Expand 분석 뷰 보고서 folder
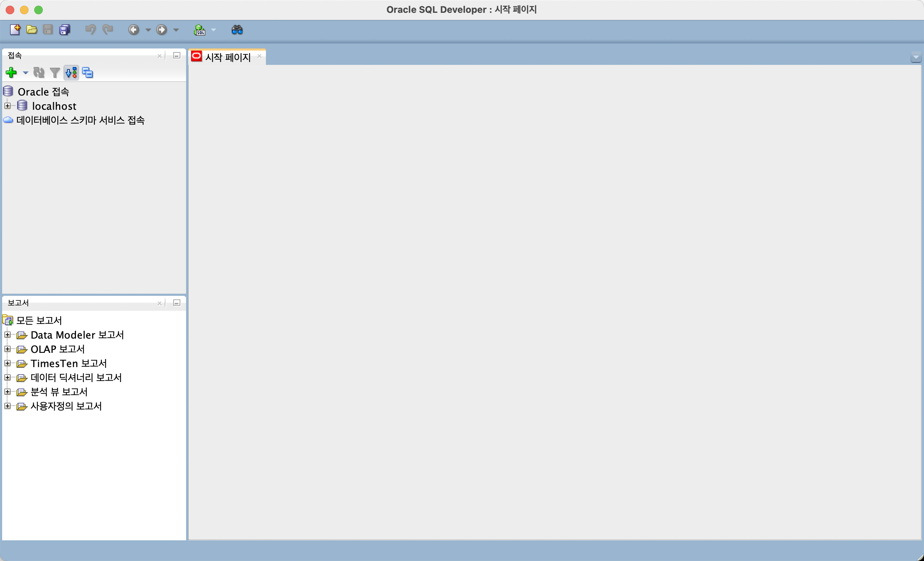Image resolution: width=924 pixels, height=561 pixels. 7,391
